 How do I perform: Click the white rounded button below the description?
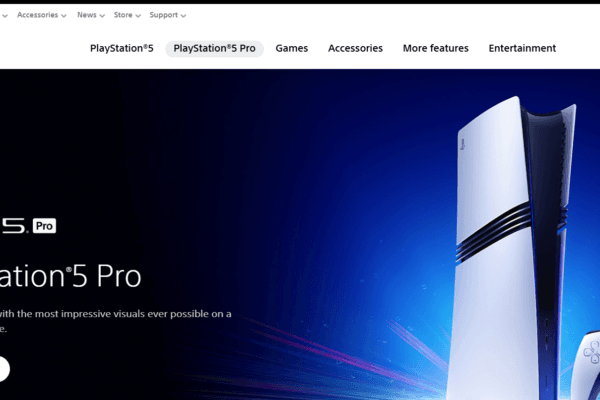(5, 369)
